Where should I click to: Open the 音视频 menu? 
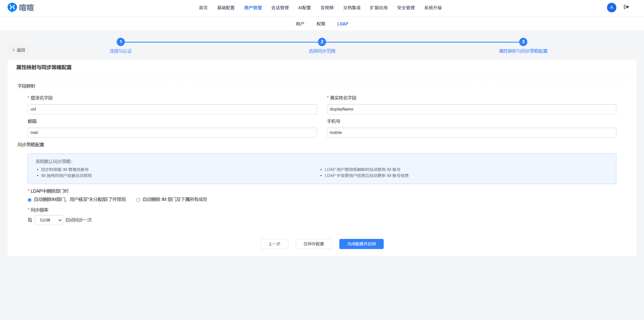[327, 8]
